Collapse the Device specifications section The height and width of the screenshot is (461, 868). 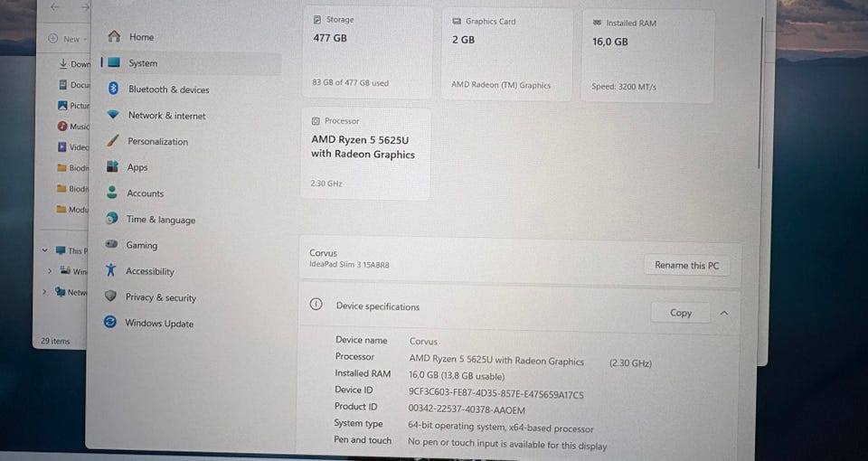click(724, 314)
